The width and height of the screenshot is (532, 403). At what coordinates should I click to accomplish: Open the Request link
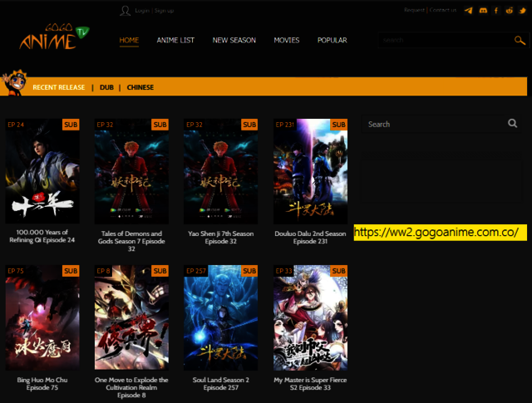click(x=414, y=10)
